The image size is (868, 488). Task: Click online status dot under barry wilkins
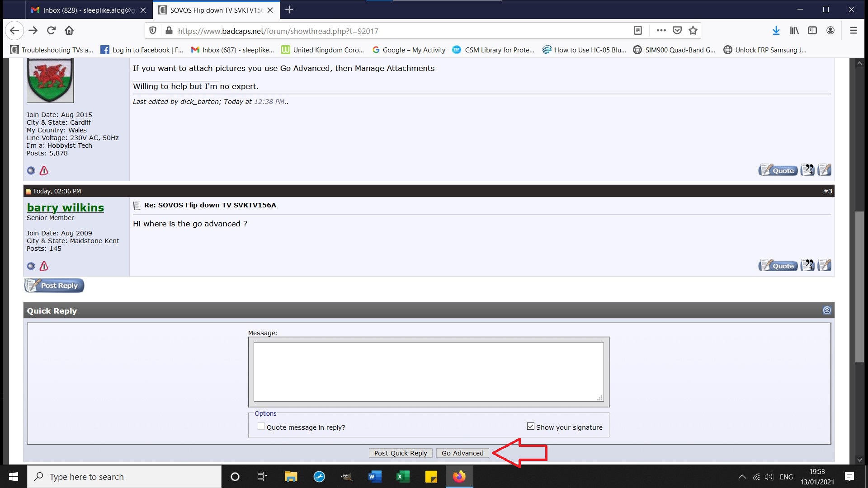tap(31, 266)
